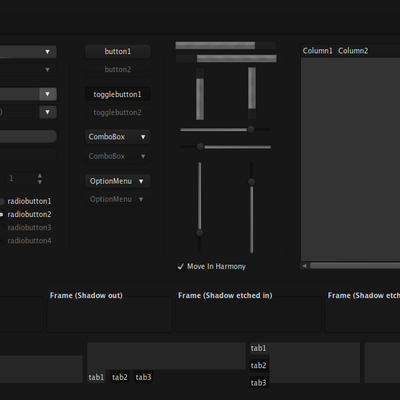The width and height of the screenshot is (400, 400).
Task: Open the dimmed OptionMenu dropdown
Action: pos(118,199)
